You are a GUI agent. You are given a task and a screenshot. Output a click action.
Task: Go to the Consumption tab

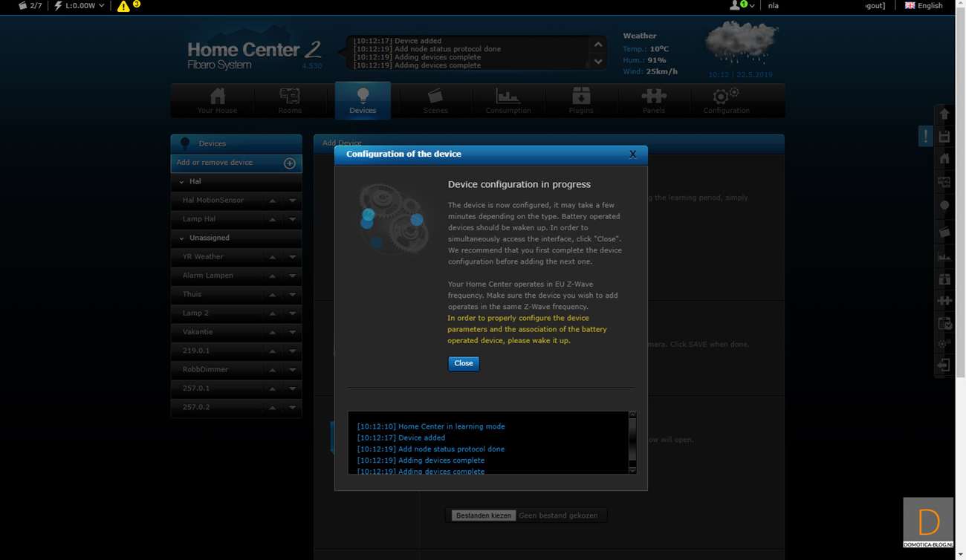pos(508,100)
